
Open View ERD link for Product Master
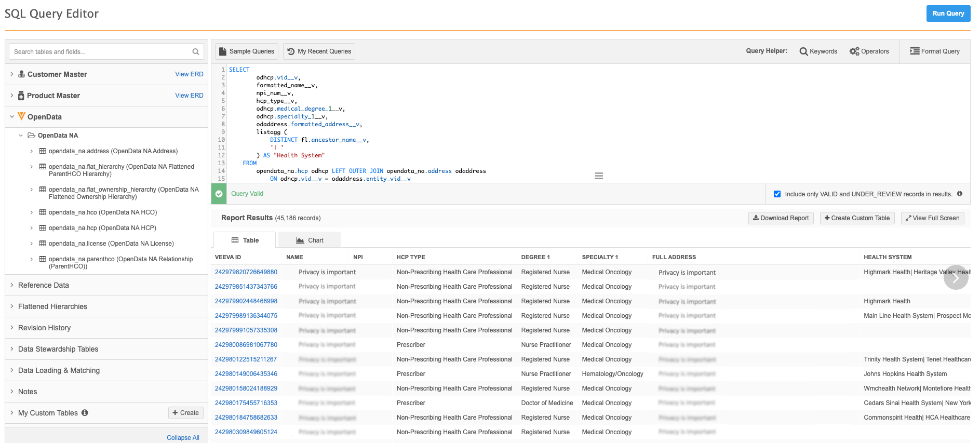point(189,96)
